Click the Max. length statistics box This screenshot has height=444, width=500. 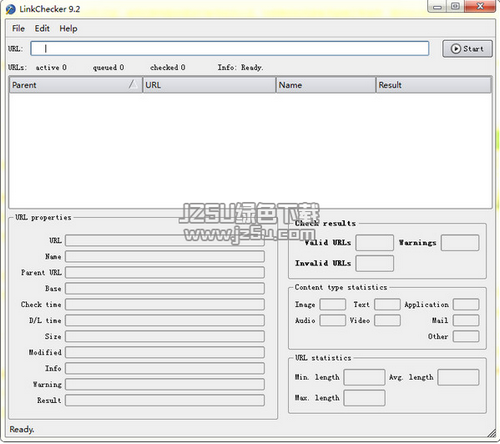pyautogui.click(x=364, y=398)
